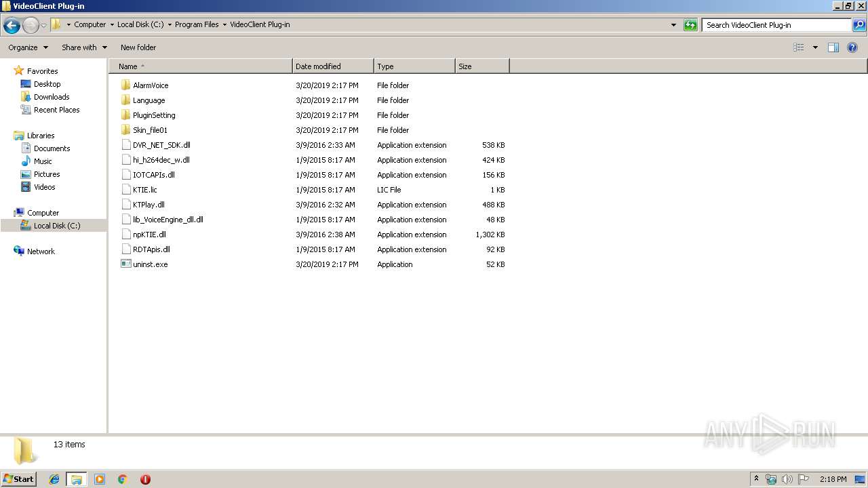Open Downloads under Favorites
This screenshot has height=488, width=868.
[x=52, y=97]
